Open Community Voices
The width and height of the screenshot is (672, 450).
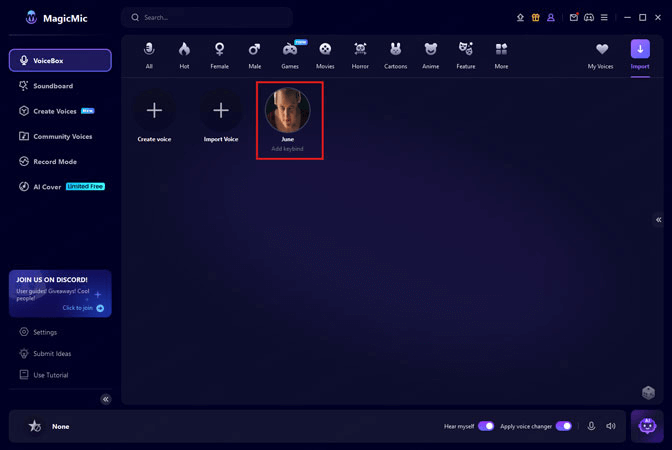click(x=55, y=136)
